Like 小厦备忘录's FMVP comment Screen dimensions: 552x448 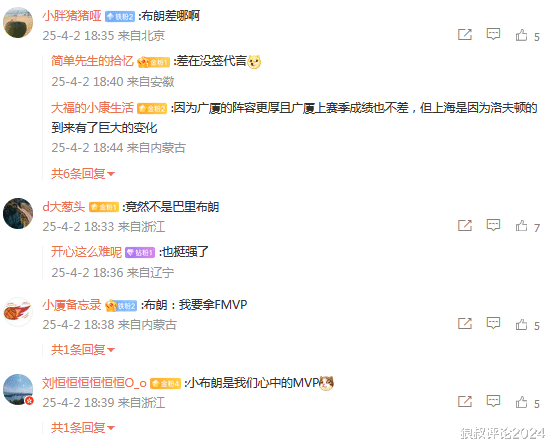[521, 324]
